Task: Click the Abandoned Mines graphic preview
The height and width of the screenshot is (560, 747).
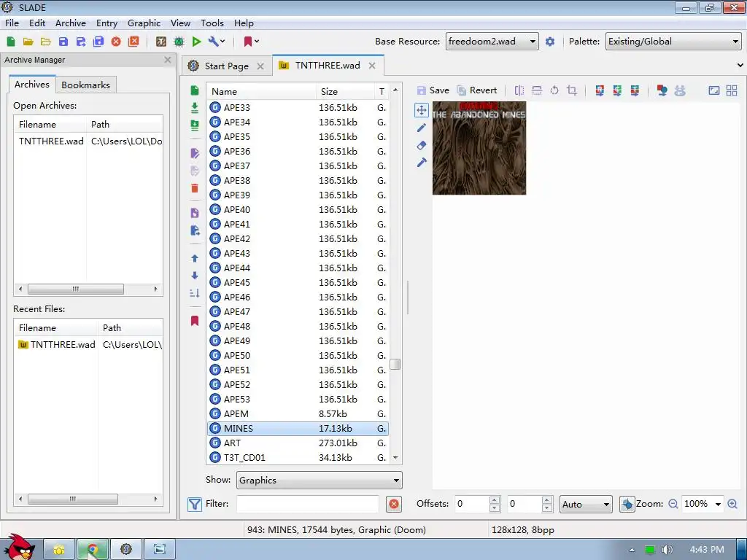Action: click(x=479, y=148)
